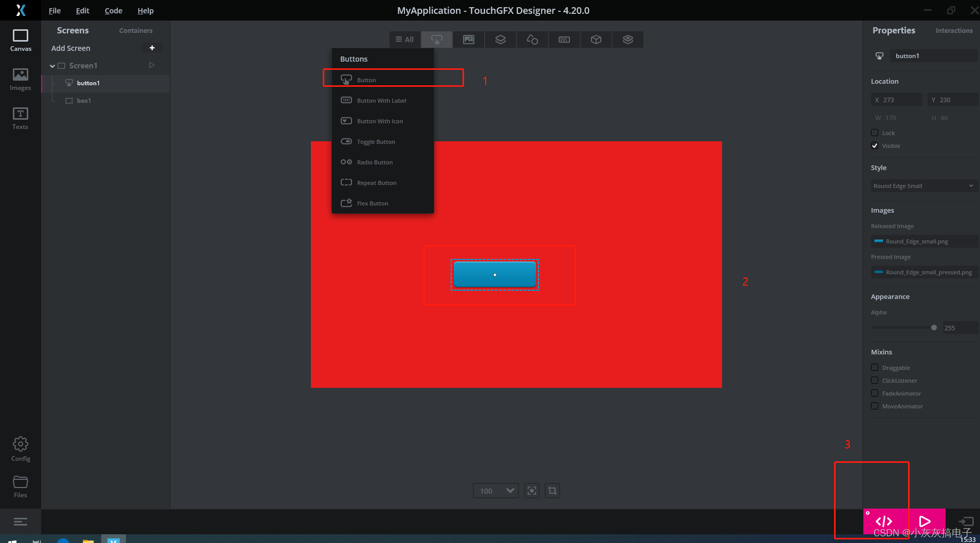
Task: Switch to the Interactions tab
Action: point(954,30)
